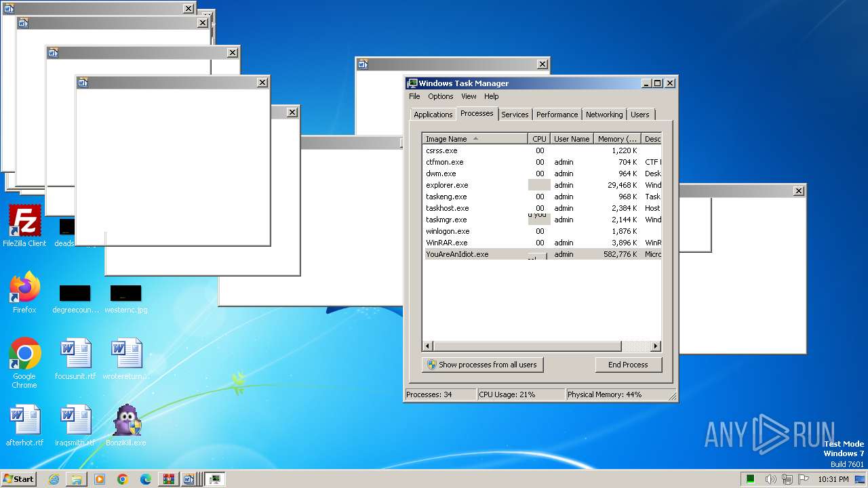Image resolution: width=868 pixels, height=488 pixels.
Task: Select the taskeng.exe process row
Action: [542, 197]
